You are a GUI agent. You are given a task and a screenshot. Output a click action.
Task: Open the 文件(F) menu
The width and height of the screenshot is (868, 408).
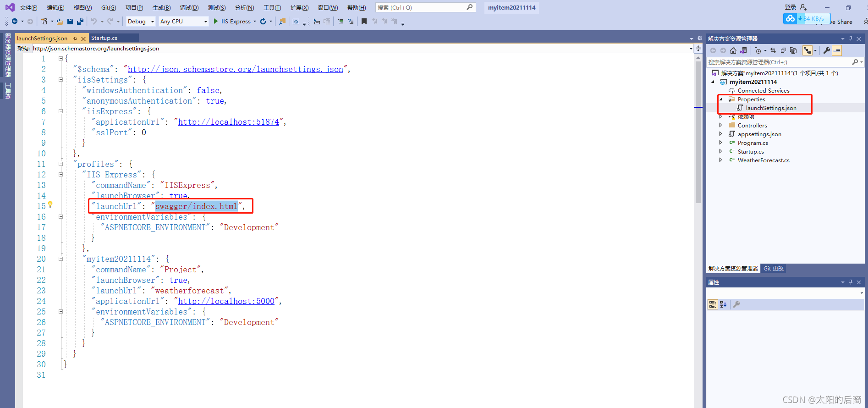tap(28, 7)
